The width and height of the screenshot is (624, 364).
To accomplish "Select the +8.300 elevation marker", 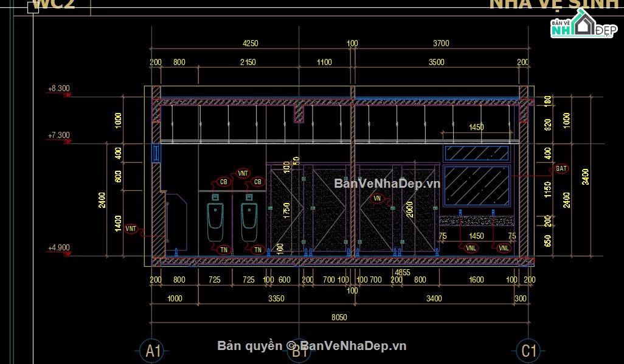I will click(x=59, y=91).
